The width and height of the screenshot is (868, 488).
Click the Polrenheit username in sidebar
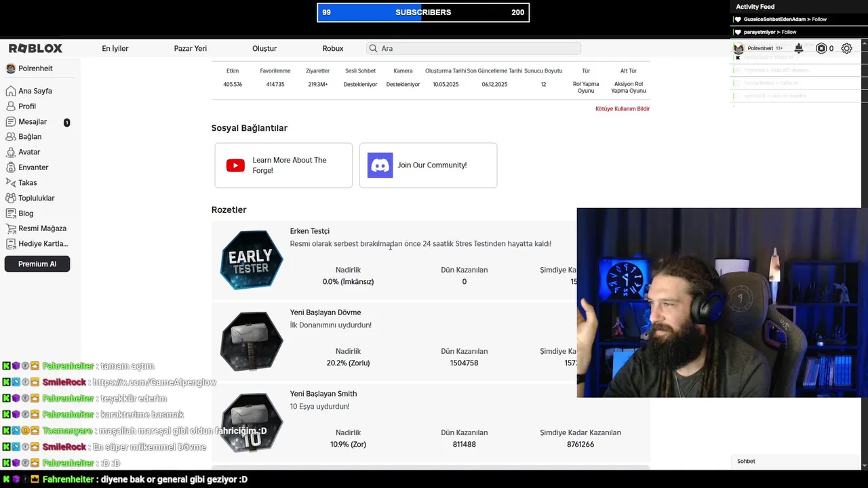[x=35, y=68]
